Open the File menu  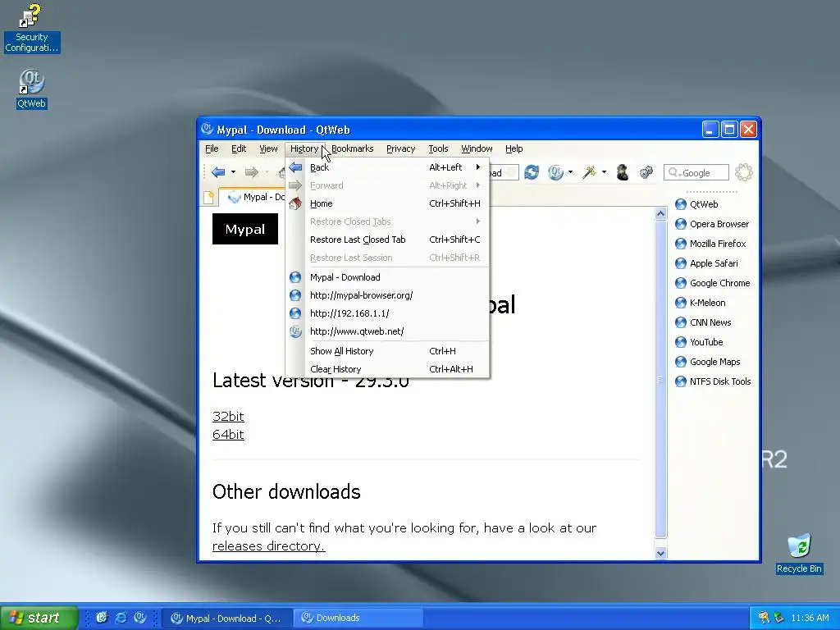coord(212,149)
